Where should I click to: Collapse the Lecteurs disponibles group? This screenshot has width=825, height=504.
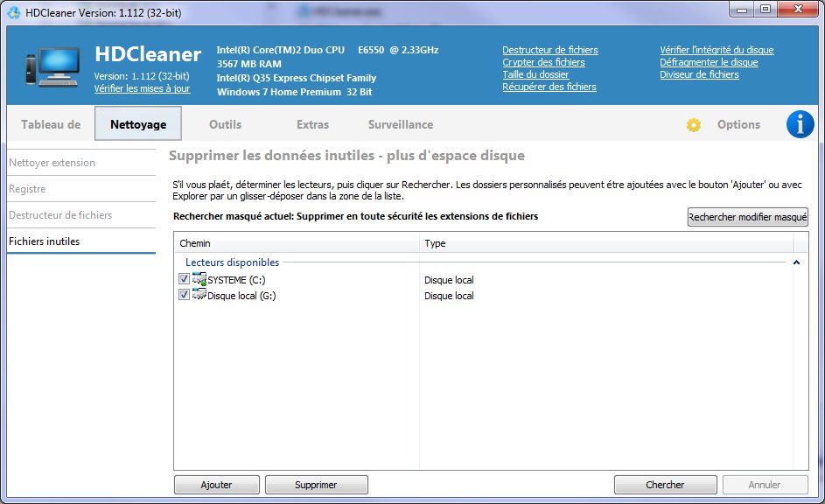click(796, 262)
